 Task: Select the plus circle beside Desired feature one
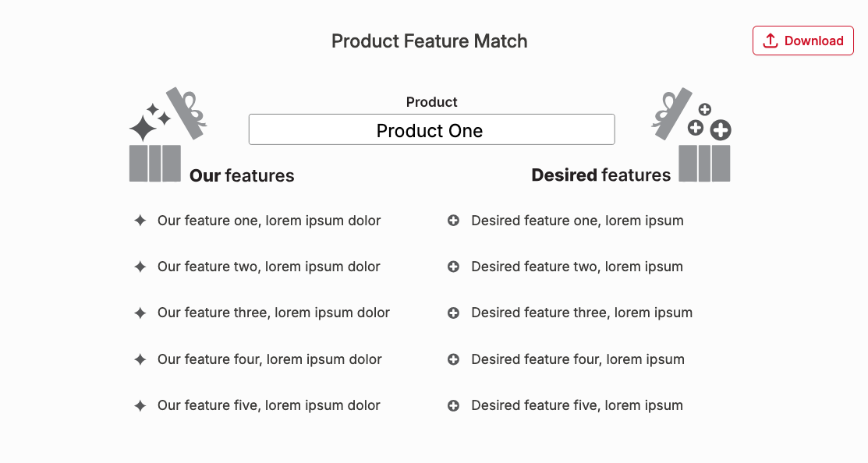click(453, 221)
